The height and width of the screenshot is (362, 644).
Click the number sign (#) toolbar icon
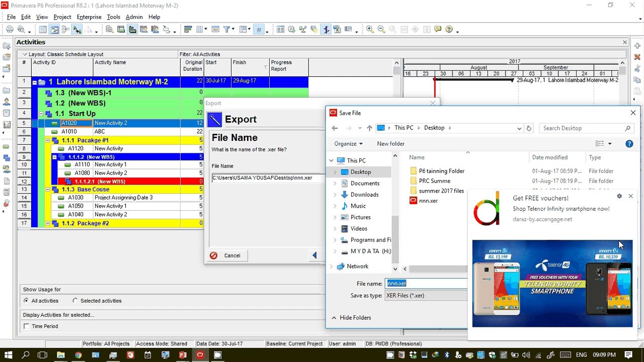259,30
